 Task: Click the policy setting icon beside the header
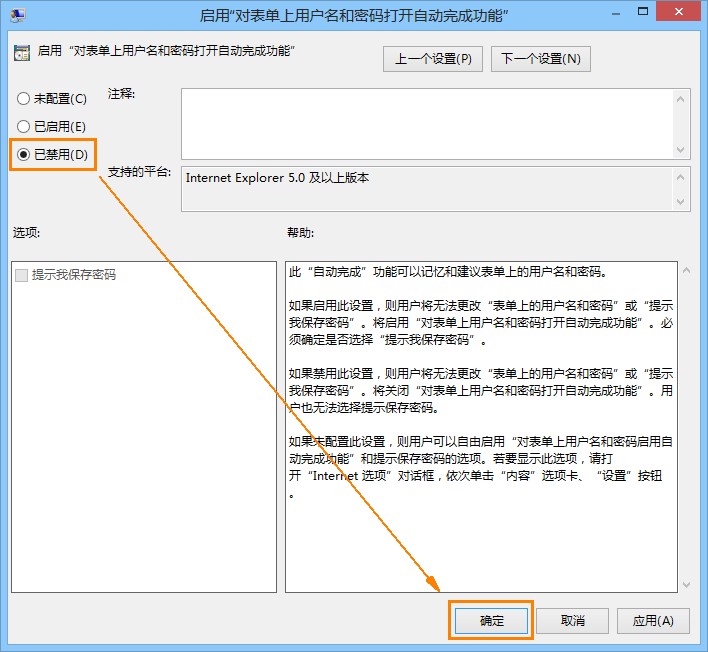tap(22, 53)
